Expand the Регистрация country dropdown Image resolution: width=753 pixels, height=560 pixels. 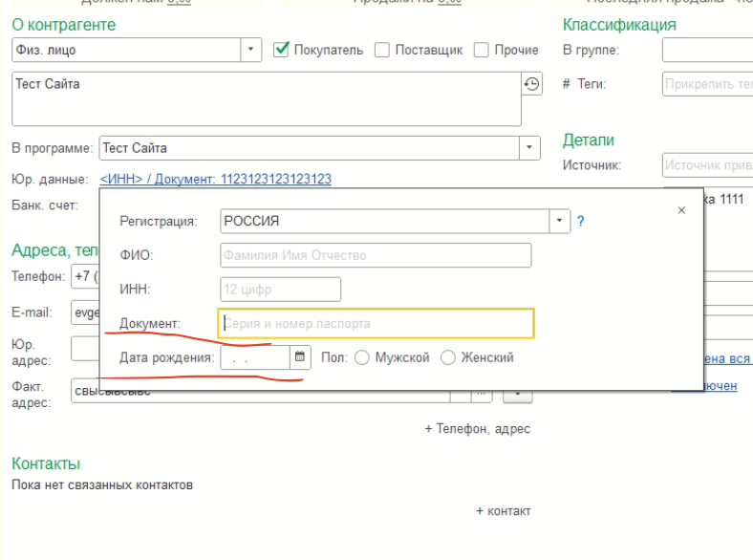tap(560, 221)
